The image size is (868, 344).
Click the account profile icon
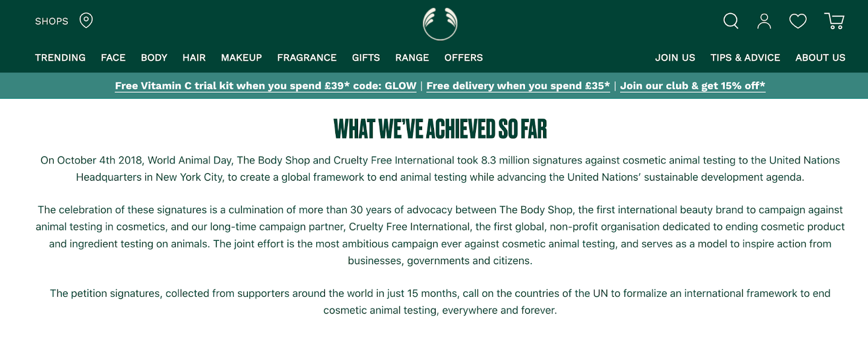(x=764, y=21)
